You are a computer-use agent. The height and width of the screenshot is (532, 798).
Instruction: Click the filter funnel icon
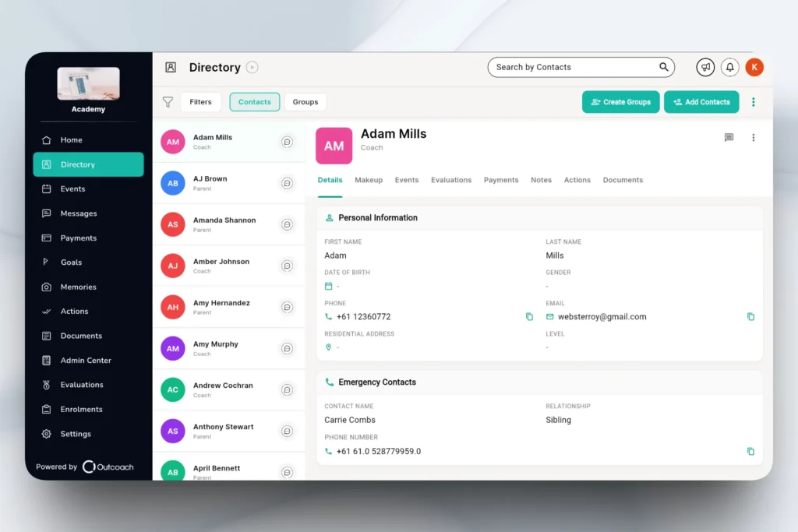point(168,102)
